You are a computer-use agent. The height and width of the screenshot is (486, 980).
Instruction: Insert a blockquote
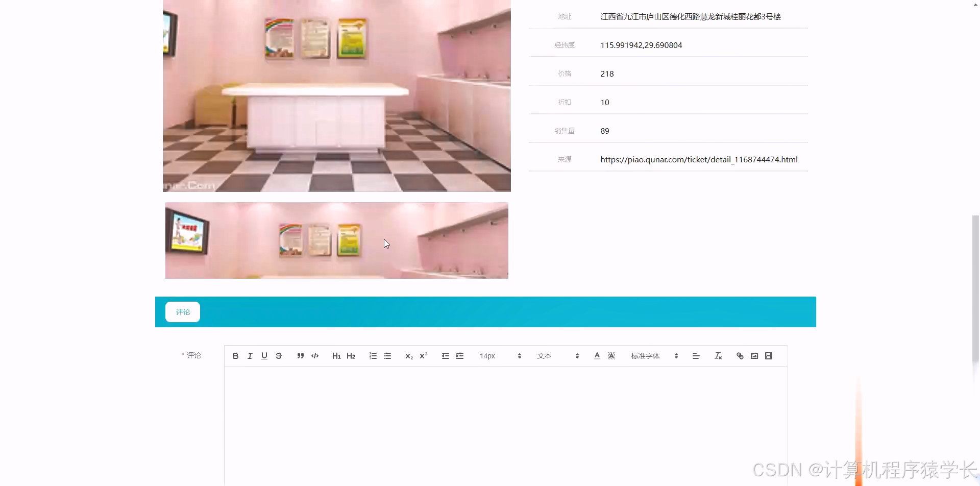coord(301,355)
